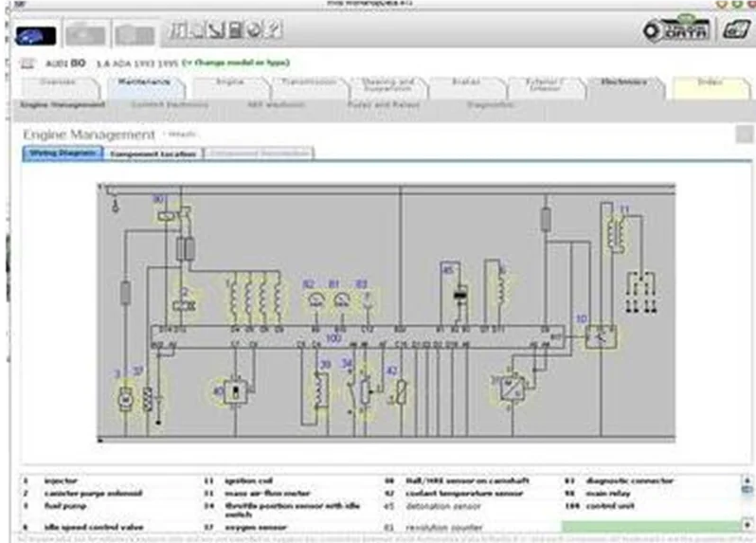Select the blue car vehicle-selection icon
The image size is (756, 543).
36,36
